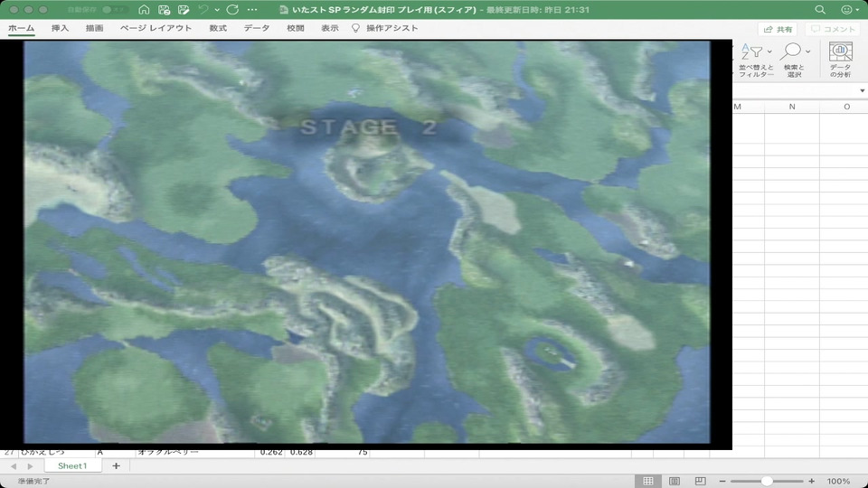This screenshot has height=488, width=868.
Task: Click the コメント button
Action: point(833,29)
